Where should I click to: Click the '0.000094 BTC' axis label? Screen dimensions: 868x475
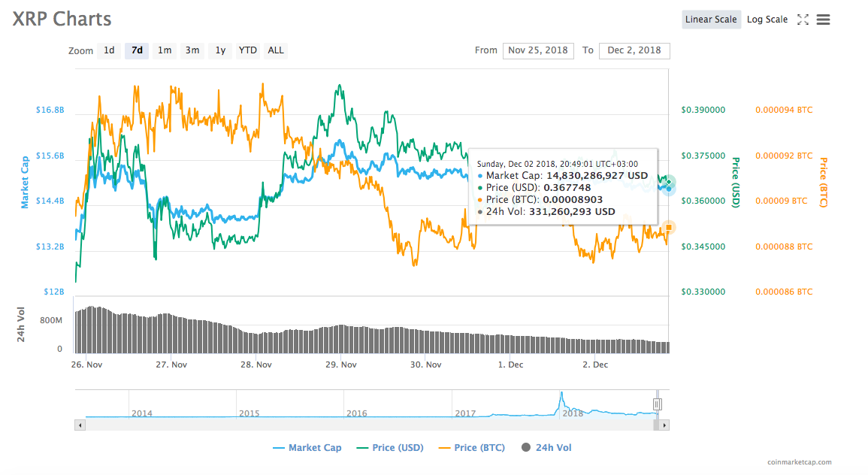coord(784,110)
